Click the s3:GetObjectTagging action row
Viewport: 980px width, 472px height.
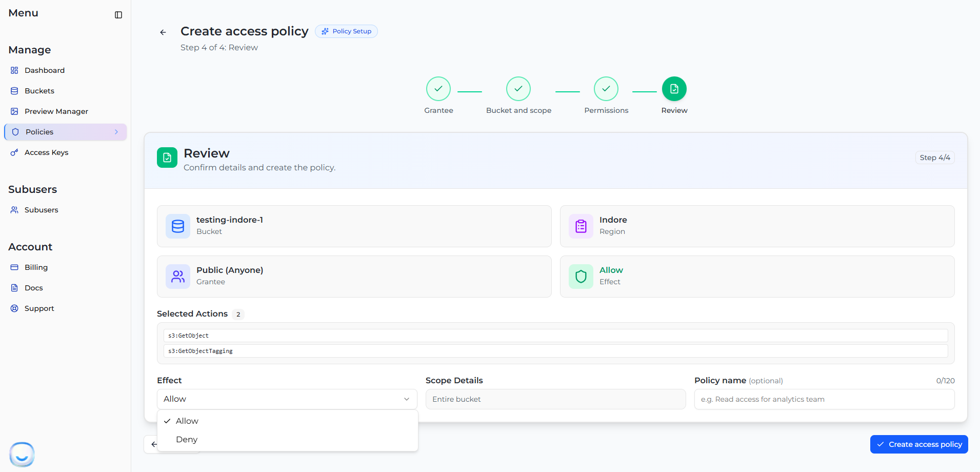(556, 351)
